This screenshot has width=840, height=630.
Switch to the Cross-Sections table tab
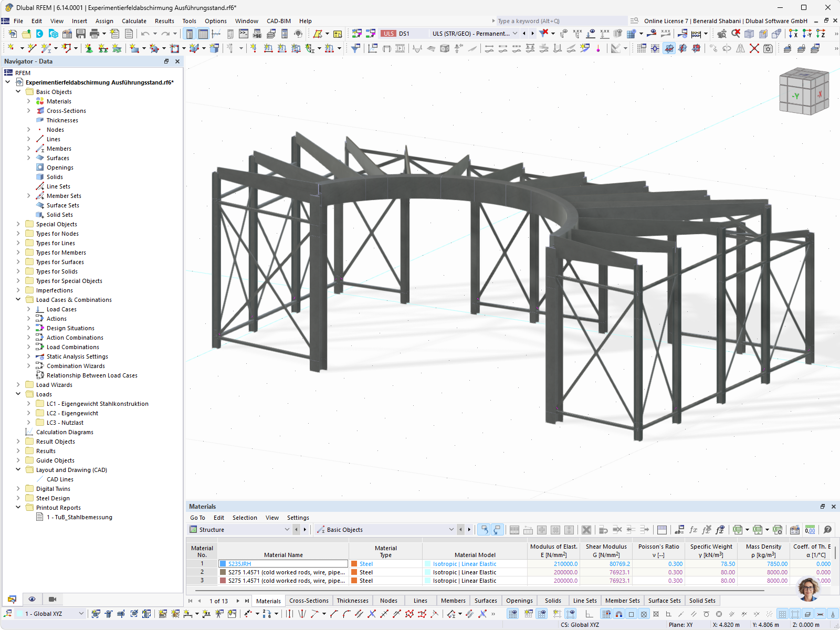pos(309,601)
